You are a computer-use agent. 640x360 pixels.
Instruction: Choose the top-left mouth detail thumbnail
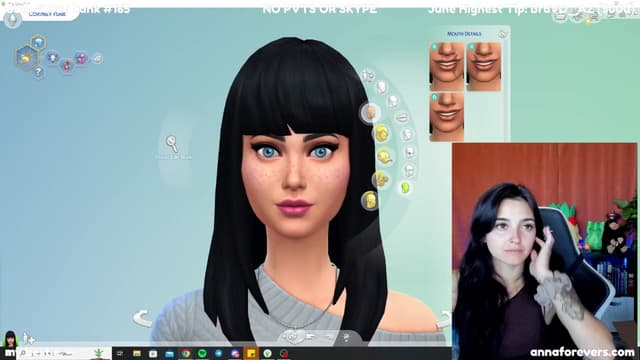447,67
